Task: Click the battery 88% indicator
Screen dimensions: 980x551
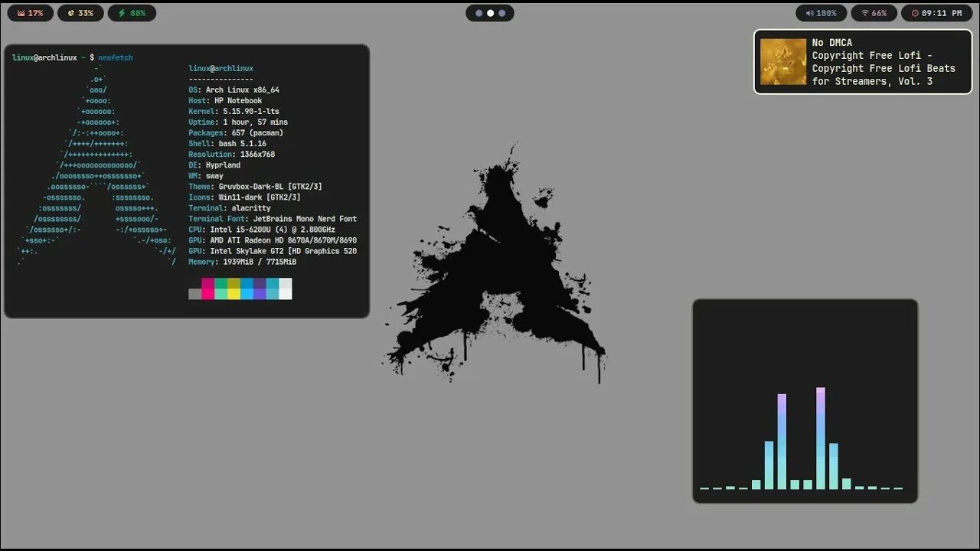Action: pos(132,13)
